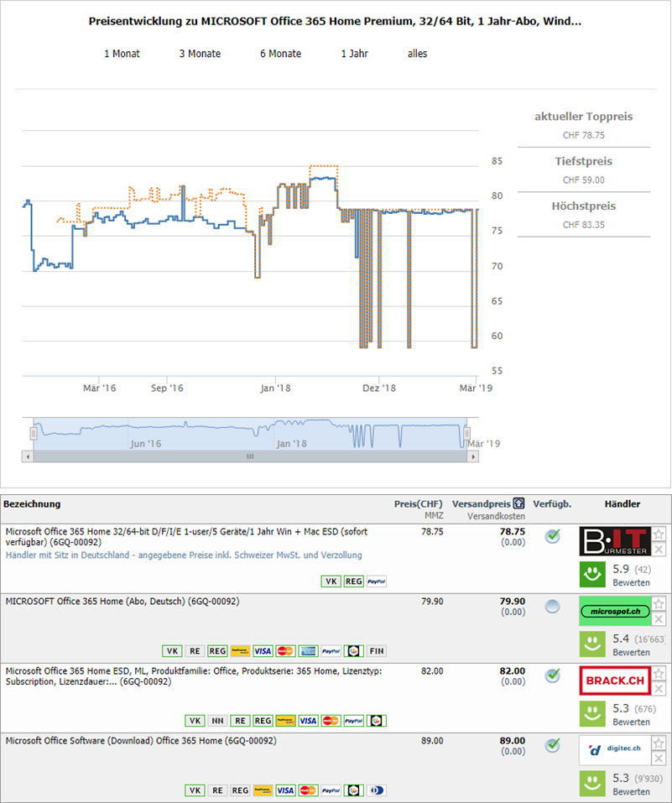Toggle favorite star for the BRACK.CH offer

pyautogui.click(x=659, y=674)
